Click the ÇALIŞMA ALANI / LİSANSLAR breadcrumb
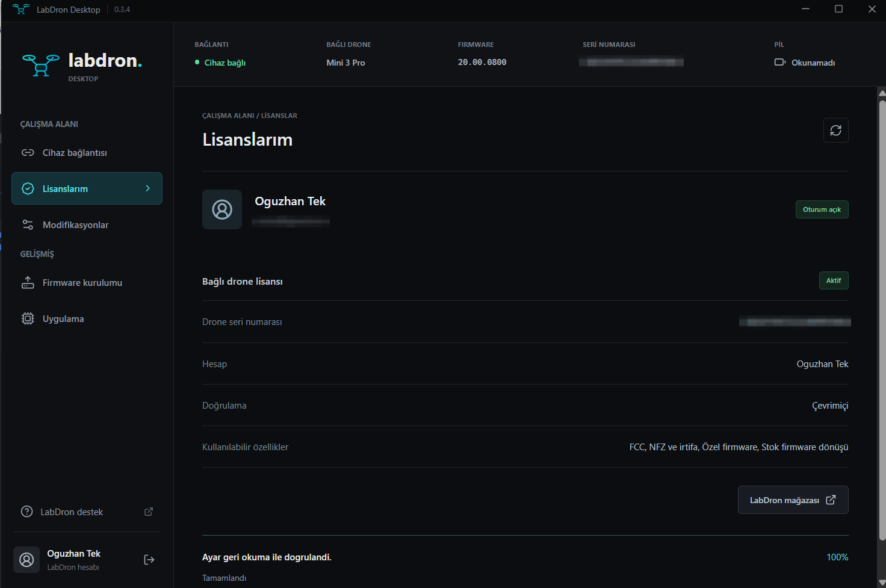This screenshot has width=886, height=588. coord(250,116)
